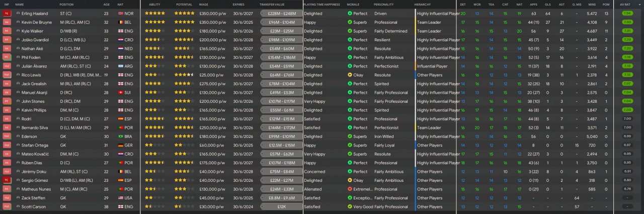Image resolution: width=644 pixels, height=214 pixels.
Task: Click Jérémy Doku's Concerned playing time status
Action: (x=315, y=172)
